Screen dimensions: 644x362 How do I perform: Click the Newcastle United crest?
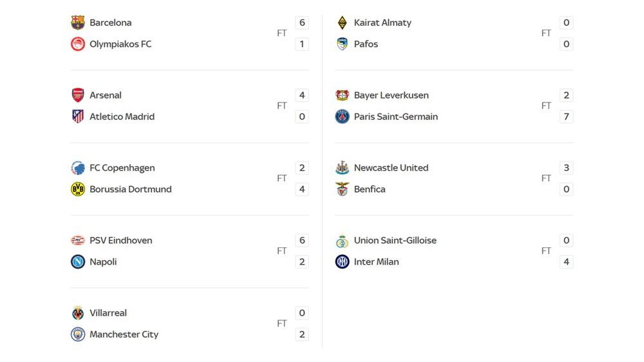coord(343,168)
